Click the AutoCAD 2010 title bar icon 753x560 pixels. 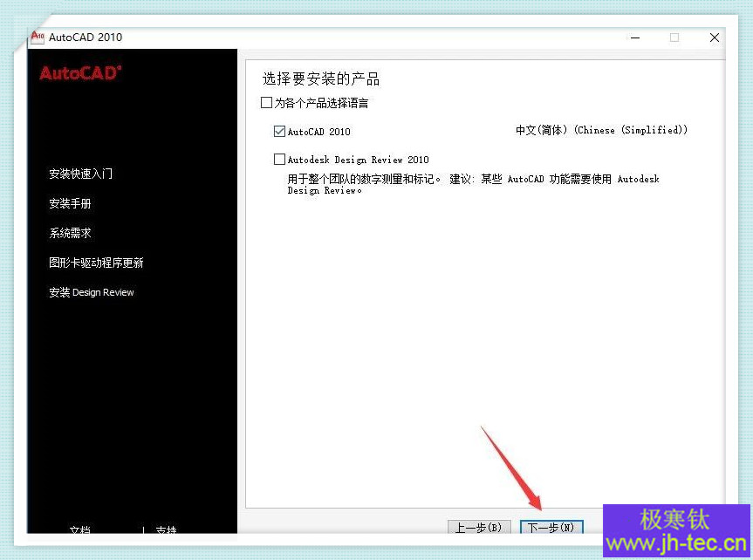click(x=37, y=37)
